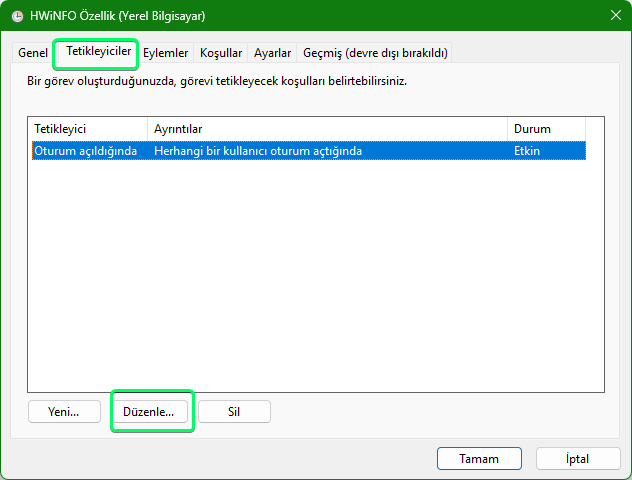Open the Ayarlar tab

(272, 53)
